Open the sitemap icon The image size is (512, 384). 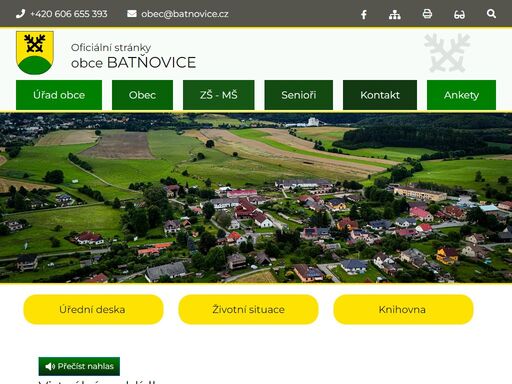tap(395, 14)
